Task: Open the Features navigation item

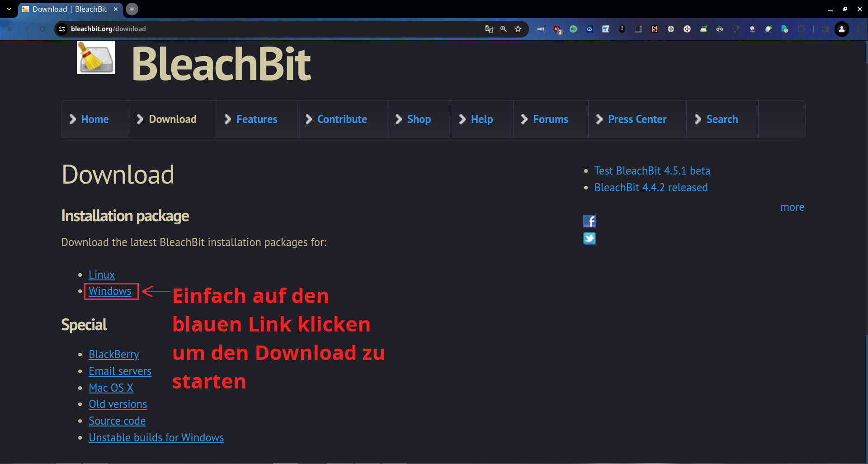Action: point(257,119)
